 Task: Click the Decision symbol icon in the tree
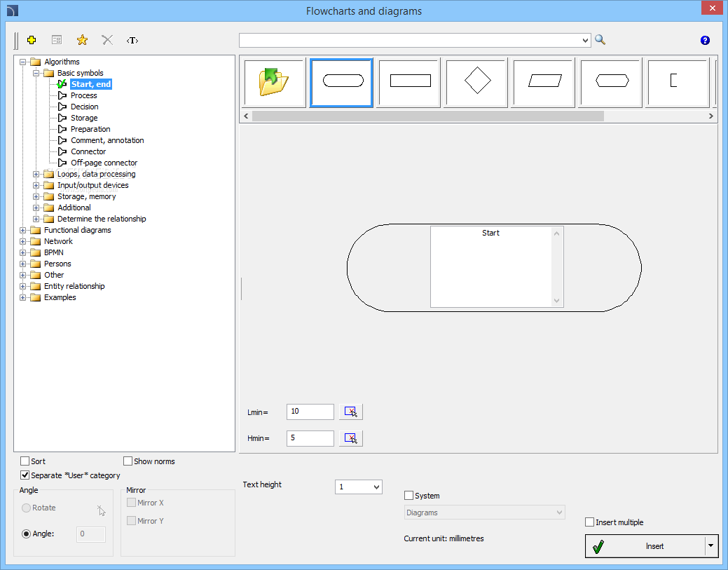point(62,107)
